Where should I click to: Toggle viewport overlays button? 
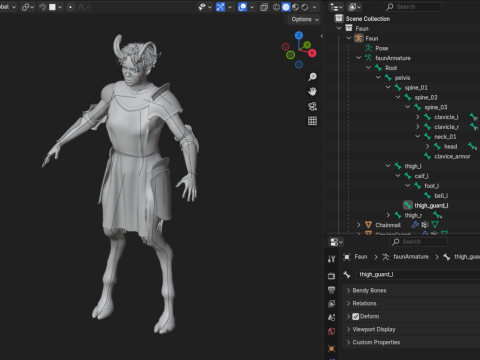click(242, 7)
